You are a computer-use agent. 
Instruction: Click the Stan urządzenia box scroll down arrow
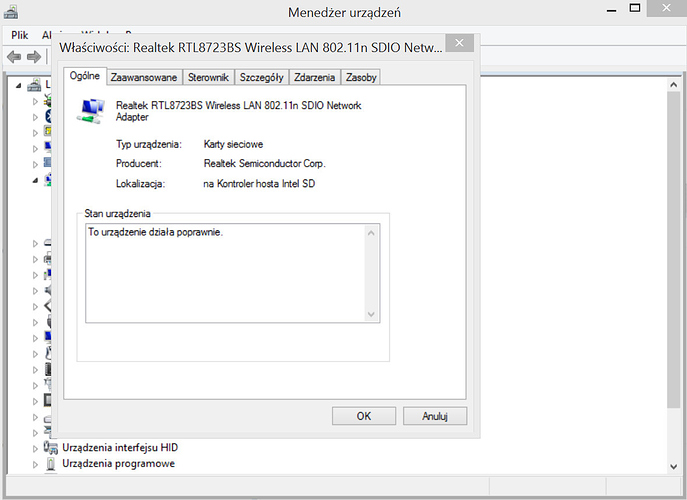tap(371, 314)
